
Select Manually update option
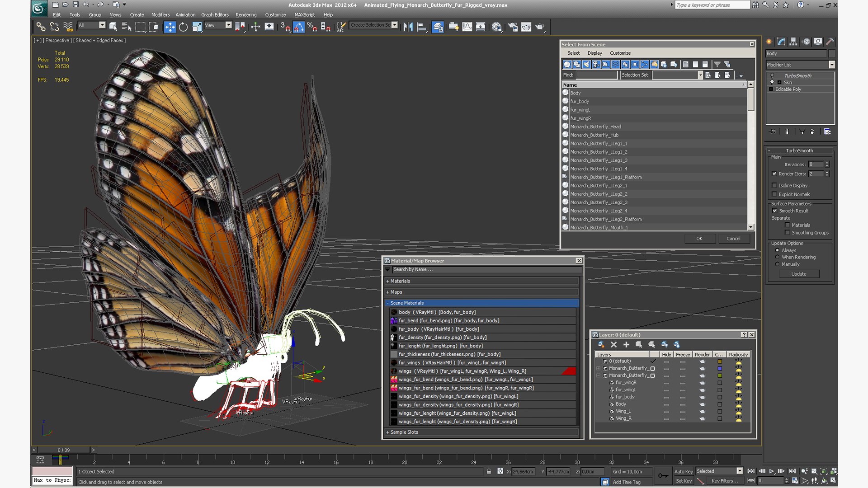click(778, 264)
